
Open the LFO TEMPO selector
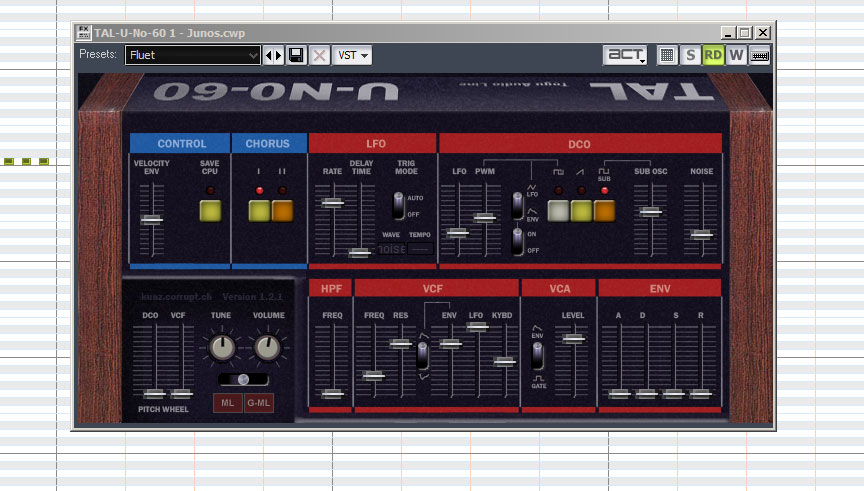click(x=420, y=250)
